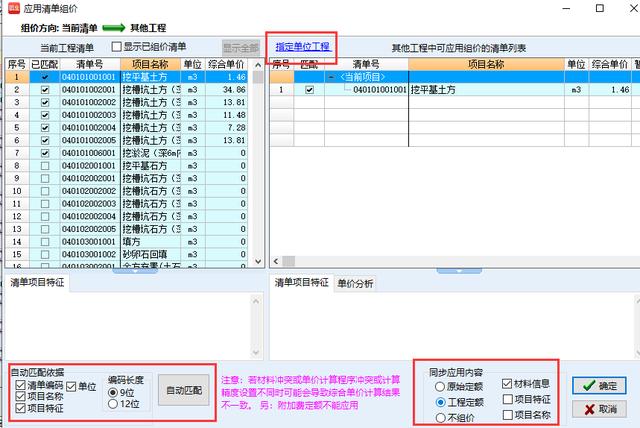Click the 自动匹配 button
The width and height of the screenshot is (640, 428).
pyautogui.click(x=184, y=390)
